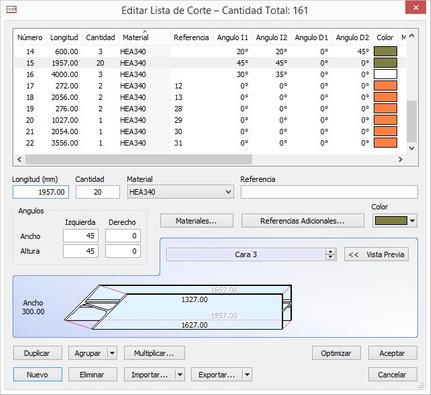431x395 pixels.
Task: Click the Longitud (mm) input field
Action: [41, 192]
